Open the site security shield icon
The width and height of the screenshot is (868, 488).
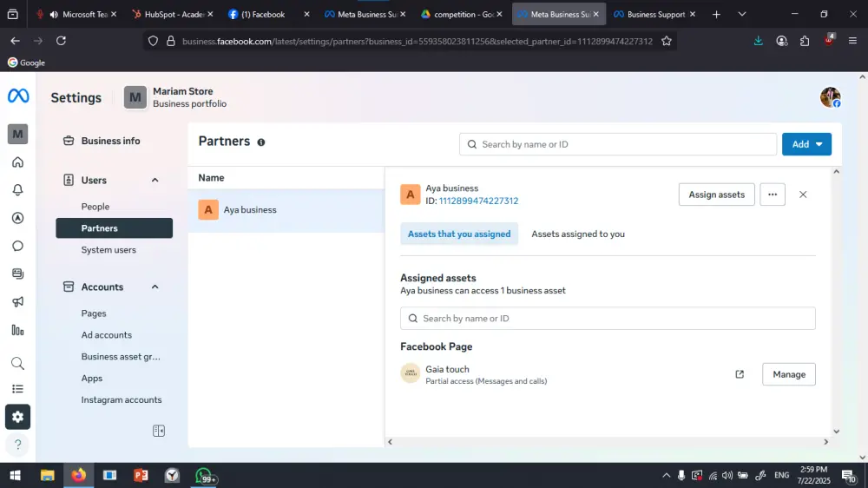point(154,41)
